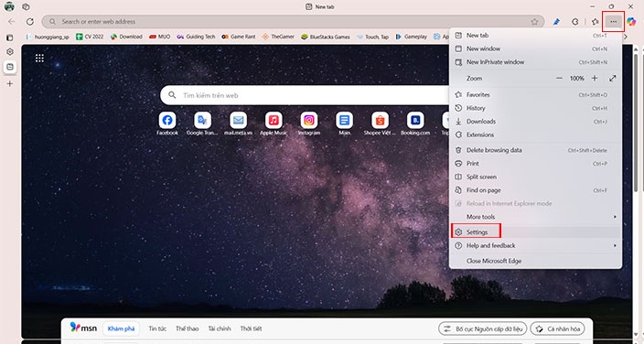The height and width of the screenshot is (344, 644).
Task: Open the Workspaces icon in title bar
Action: pyautogui.click(x=26, y=6)
